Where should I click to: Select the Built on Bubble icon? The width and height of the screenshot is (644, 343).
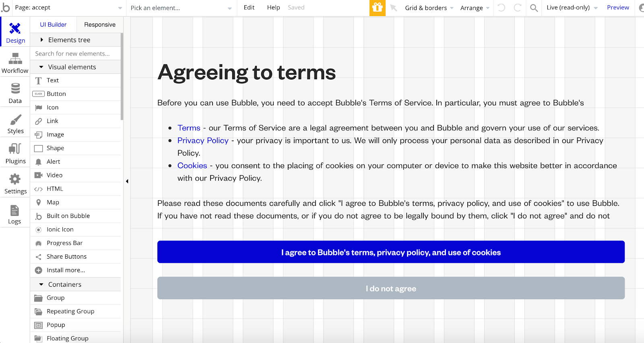coord(38,216)
